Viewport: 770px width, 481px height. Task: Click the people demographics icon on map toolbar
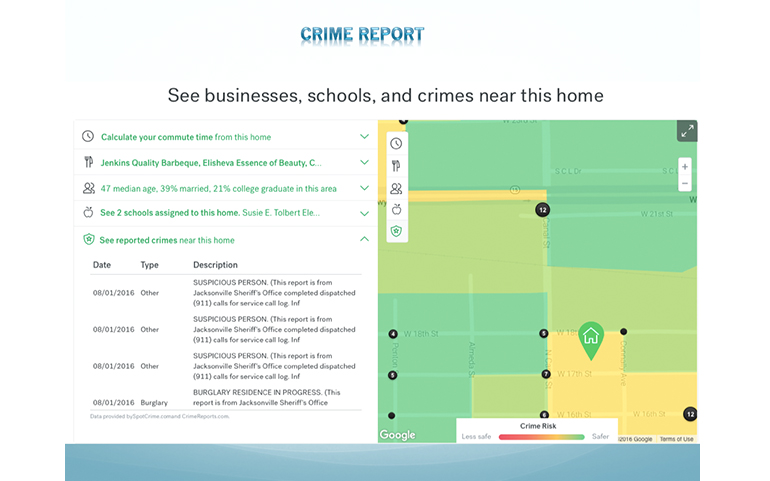click(396, 188)
